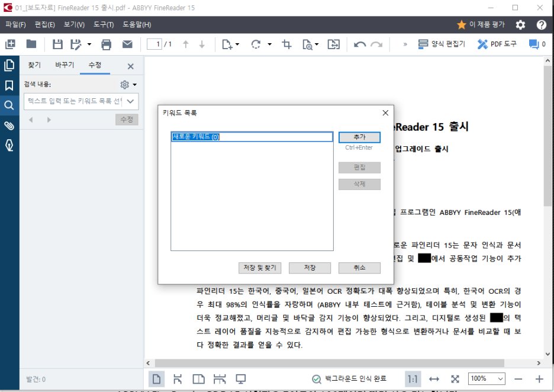Go to the previous search result
554x392 pixels.
pyautogui.click(x=31, y=120)
